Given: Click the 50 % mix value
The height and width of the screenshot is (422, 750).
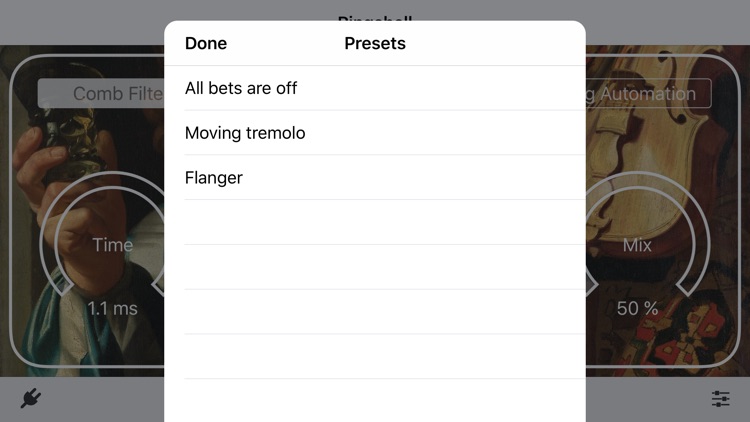Looking at the screenshot, I should click(x=637, y=309).
